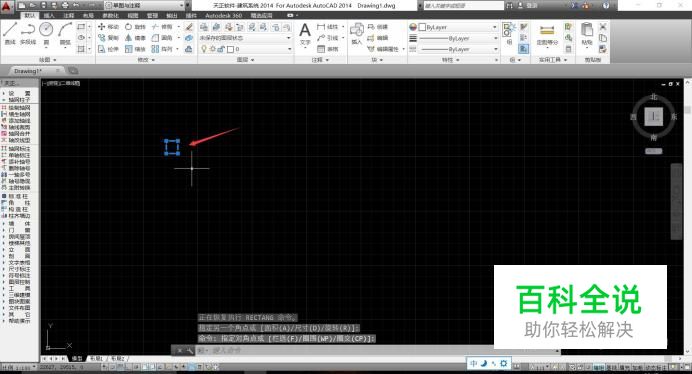This screenshot has height=374, width=692.
Task: Expand the 门窗 item in left sidebar
Action: [16, 230]
